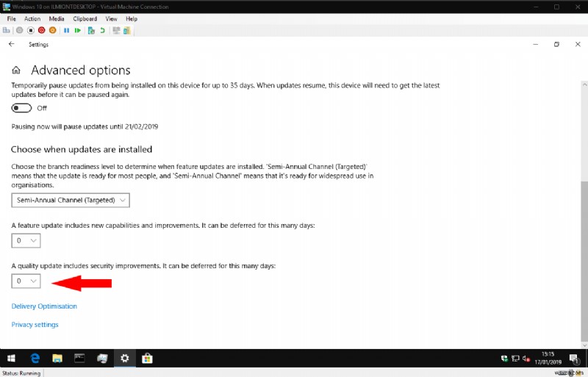Revert the VM with green undo arrow
Viewport: 588px width, 377px height.
(x=102, y=30)
